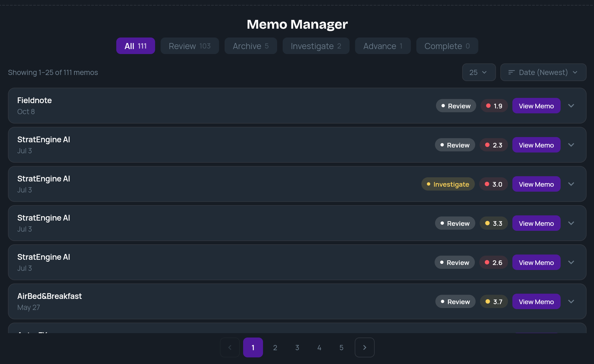Open View Memo on row scored 2.6
This screenshot has height=364, width=594.
(x=536, y=262)
